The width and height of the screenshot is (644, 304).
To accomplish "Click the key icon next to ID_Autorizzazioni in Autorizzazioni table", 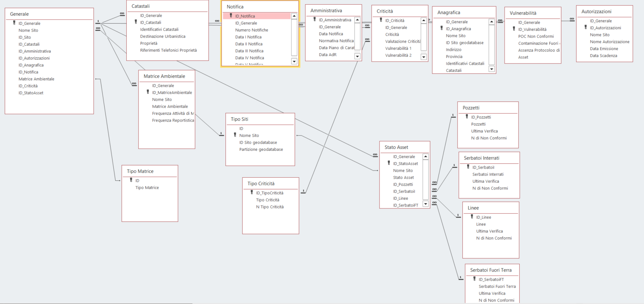I will point(586,27).
